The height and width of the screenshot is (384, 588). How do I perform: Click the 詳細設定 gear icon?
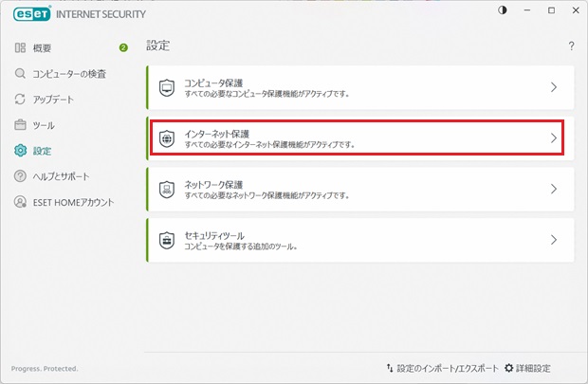point(508,368)
